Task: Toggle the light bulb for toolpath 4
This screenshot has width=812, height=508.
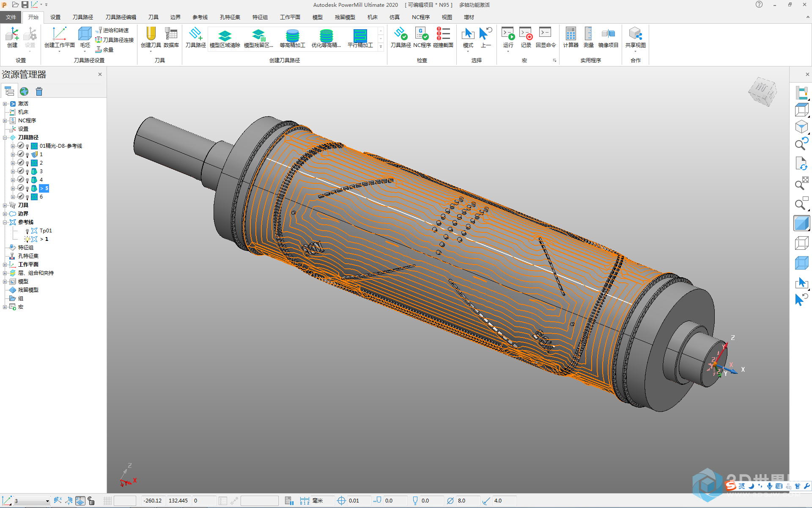Action: [x=27, y=180]
